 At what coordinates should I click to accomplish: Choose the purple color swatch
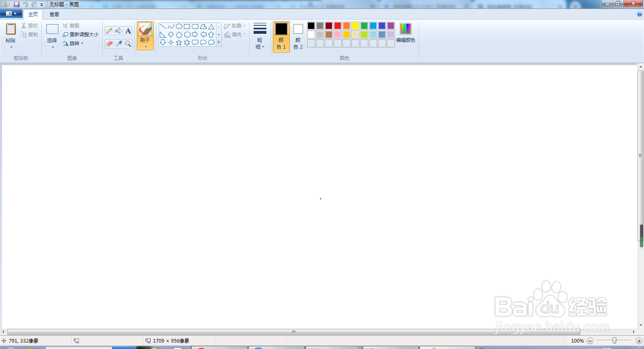coord(391,26)
